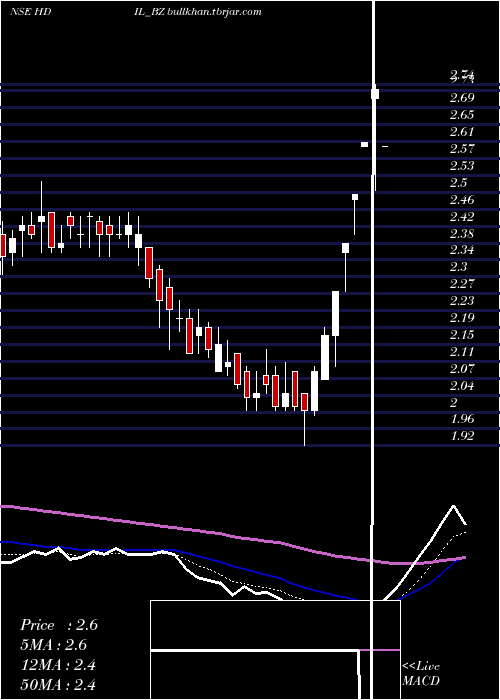Click the "5MA : 2.6" readout
Viewport: 500px width, 700px height.
click(x=54, y=645)
